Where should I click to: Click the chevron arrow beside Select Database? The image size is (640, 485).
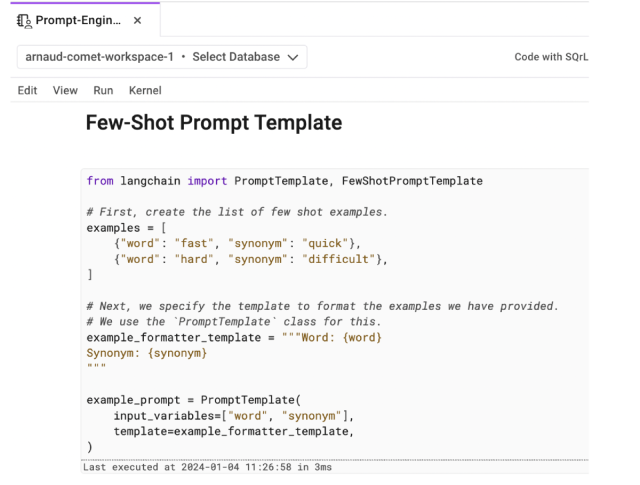292,57
